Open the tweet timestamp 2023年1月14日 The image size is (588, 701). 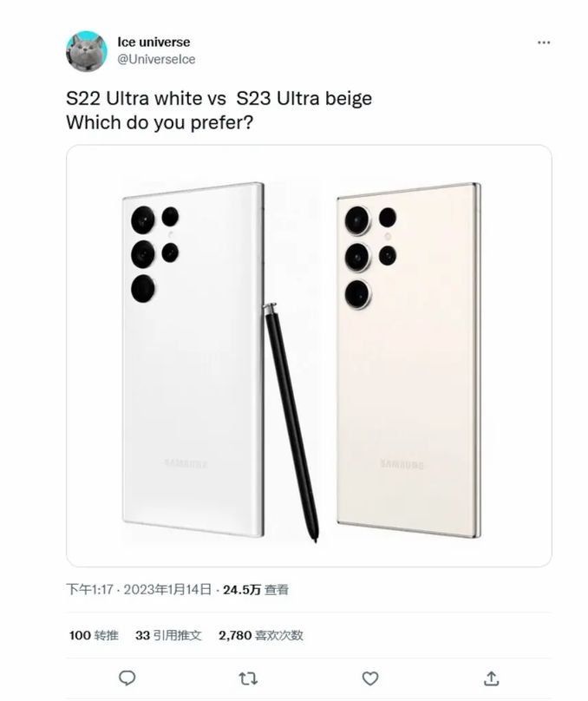[167, 589]
